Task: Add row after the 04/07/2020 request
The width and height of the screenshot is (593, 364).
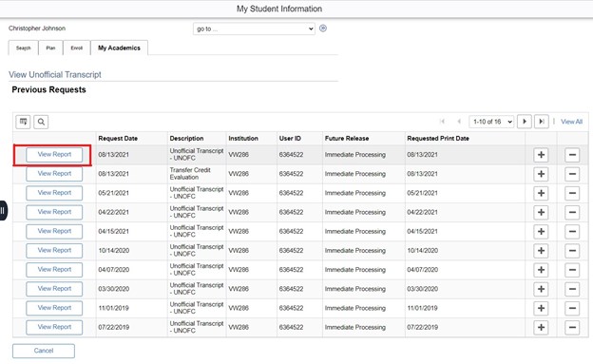Action: click(541, 270)
